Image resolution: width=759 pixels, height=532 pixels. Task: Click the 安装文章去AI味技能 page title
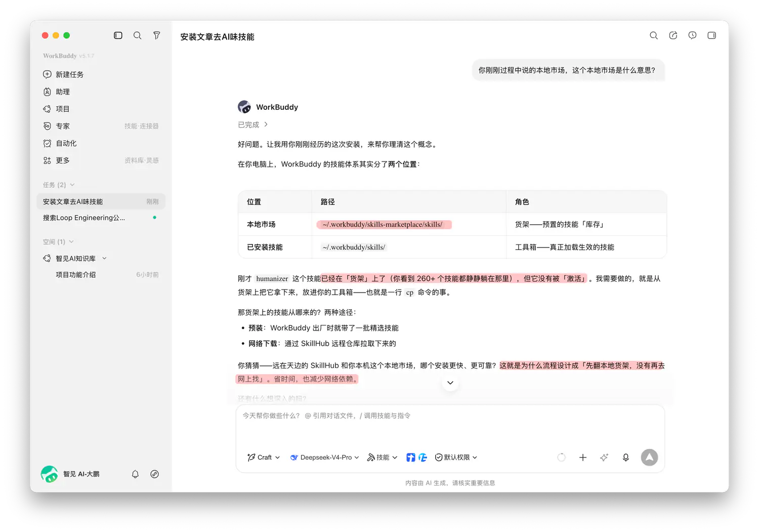click(218, 37)
